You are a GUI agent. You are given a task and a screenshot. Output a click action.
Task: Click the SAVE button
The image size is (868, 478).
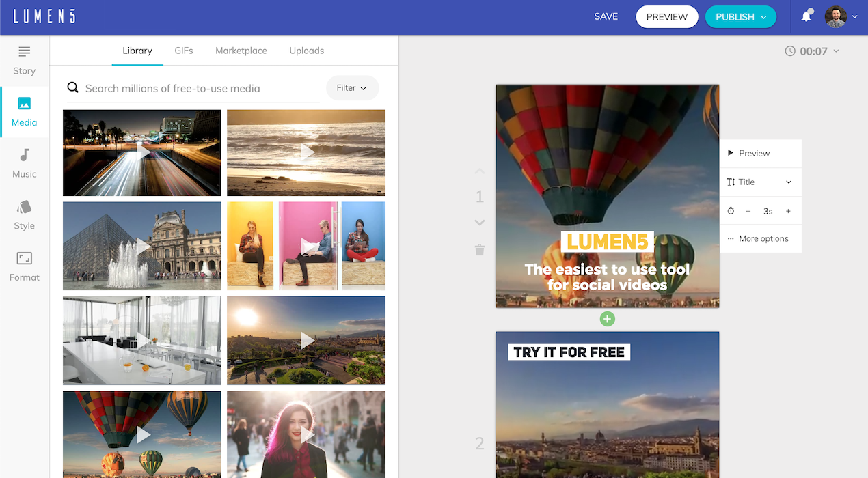tap(606, 16)
